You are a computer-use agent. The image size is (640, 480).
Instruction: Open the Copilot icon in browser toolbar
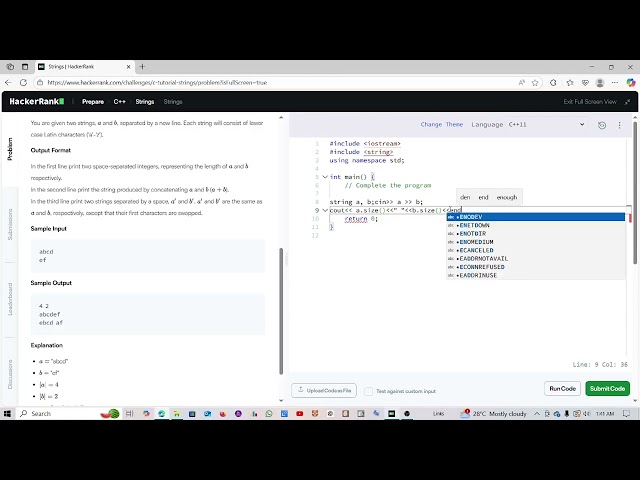point(631,82)
